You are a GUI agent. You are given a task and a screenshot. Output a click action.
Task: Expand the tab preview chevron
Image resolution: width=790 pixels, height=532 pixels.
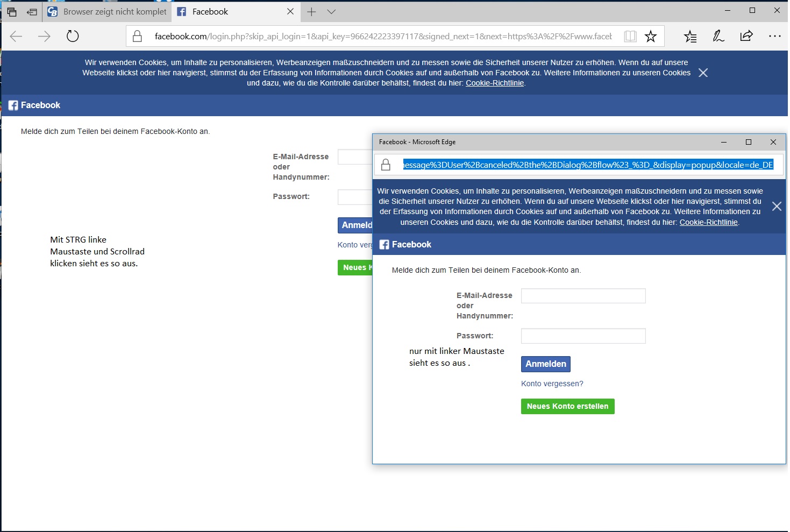pyautogui.click(x=331, y=11)
